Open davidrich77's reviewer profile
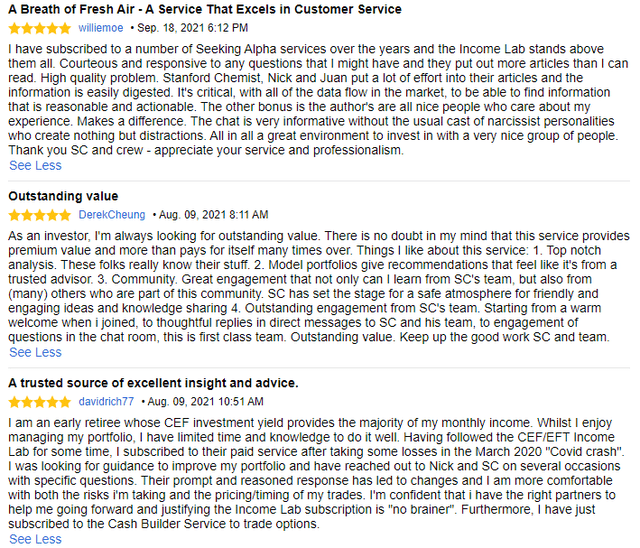 (x=106, y=402)
